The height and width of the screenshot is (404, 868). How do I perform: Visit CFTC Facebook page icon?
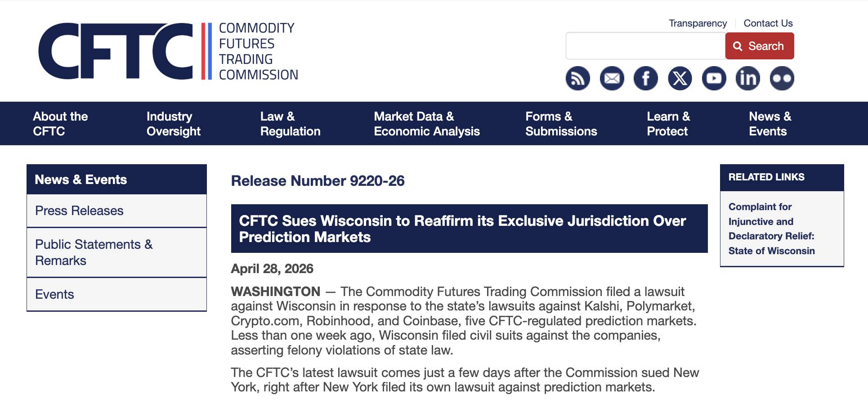coord(645,79)
